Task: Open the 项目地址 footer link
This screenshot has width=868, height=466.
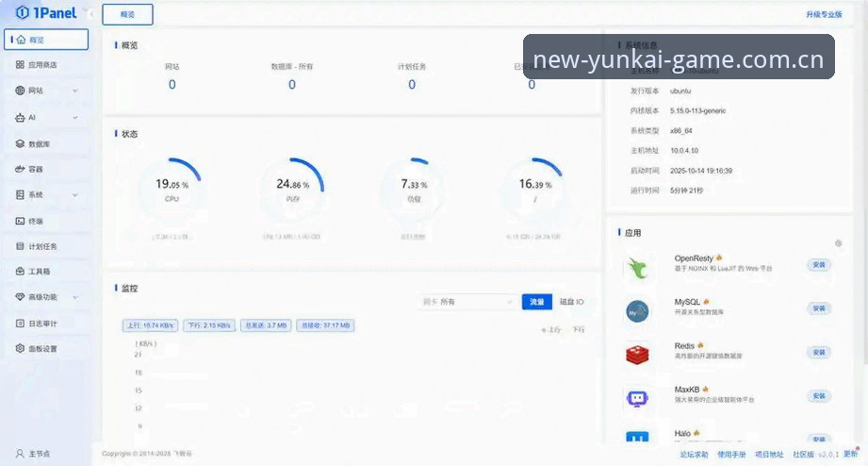Action: 769,455
